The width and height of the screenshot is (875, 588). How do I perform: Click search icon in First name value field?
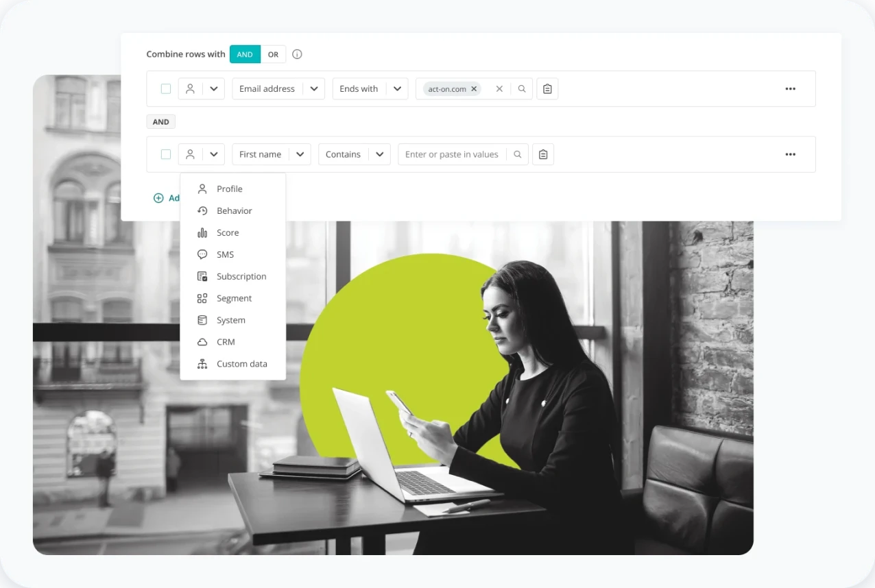click(x=518, y=155)
